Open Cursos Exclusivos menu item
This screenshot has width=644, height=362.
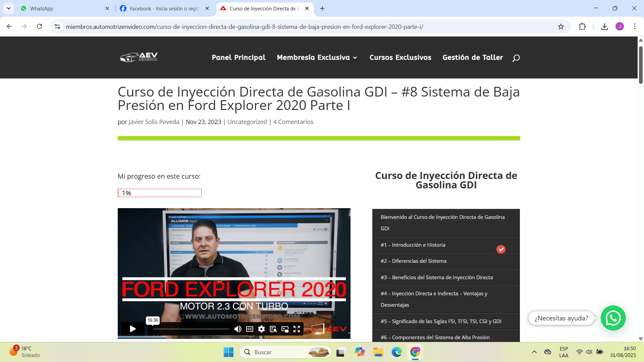coord(400,58)
